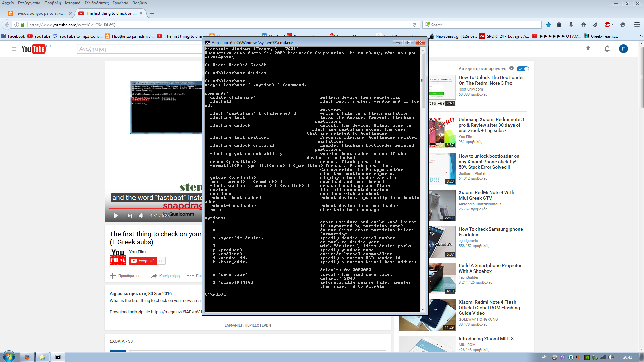Open the You Film channel link

pos(137,252)
